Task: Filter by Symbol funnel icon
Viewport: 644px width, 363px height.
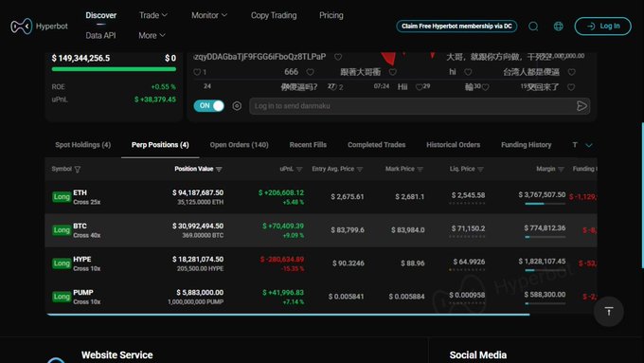Action: click(x=78, y=169)
